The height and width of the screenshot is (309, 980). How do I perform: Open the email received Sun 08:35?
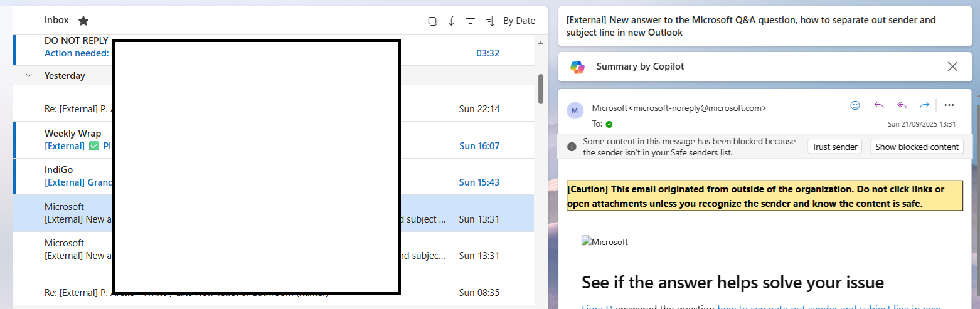[x=274, y=286]
